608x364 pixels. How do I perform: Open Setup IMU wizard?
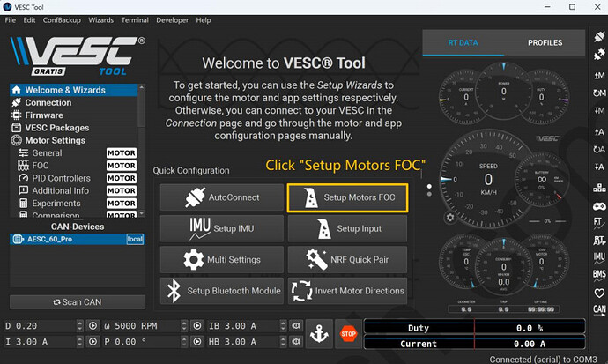point(222,228)
